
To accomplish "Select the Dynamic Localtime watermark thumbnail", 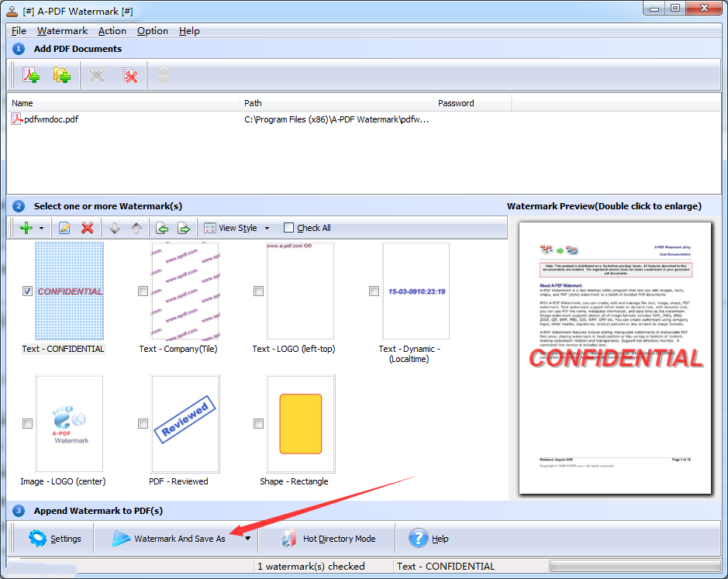I will point(416,291).
